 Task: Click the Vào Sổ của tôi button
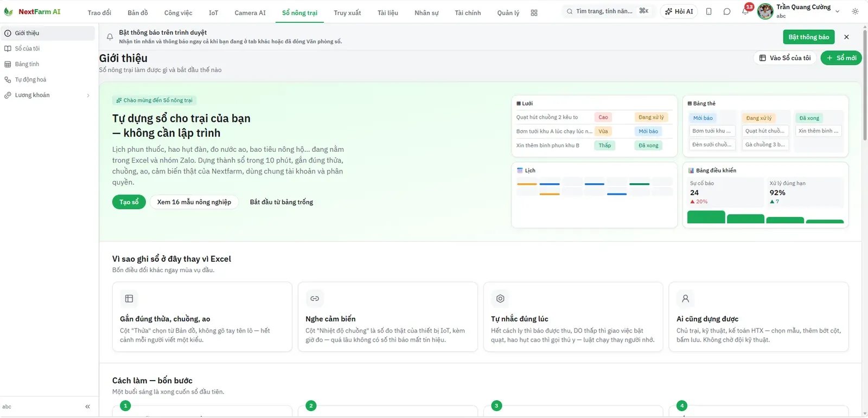(x=785, y=58)
